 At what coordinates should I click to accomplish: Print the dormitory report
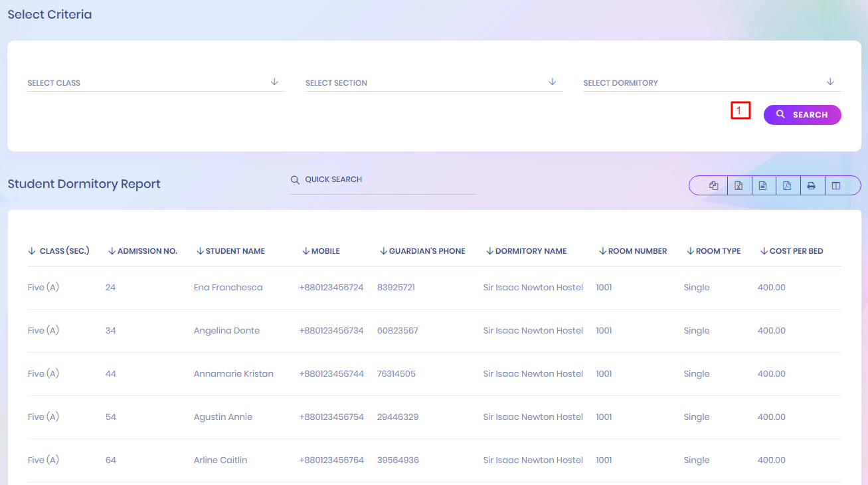pyautogui.click(x=811, y=186)
